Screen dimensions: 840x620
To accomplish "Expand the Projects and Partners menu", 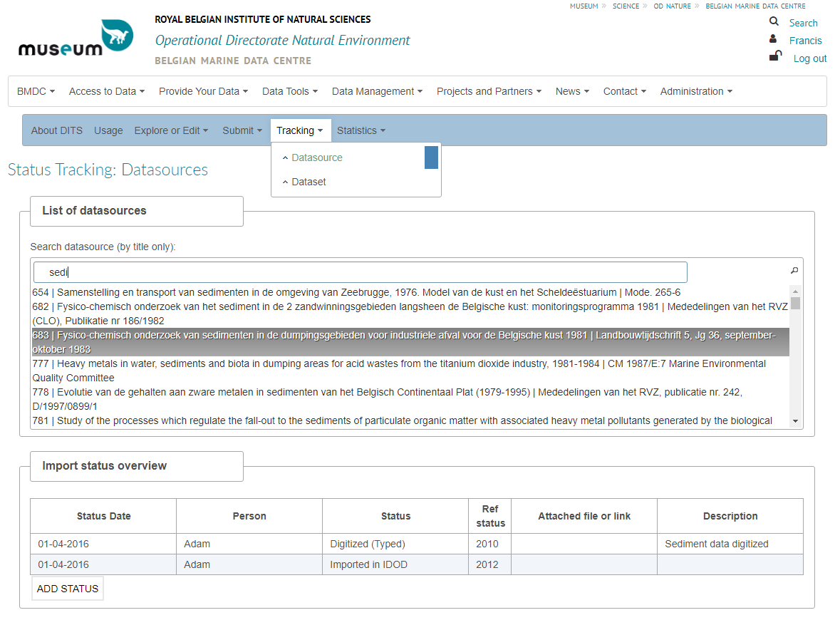I will click(489, 91).
